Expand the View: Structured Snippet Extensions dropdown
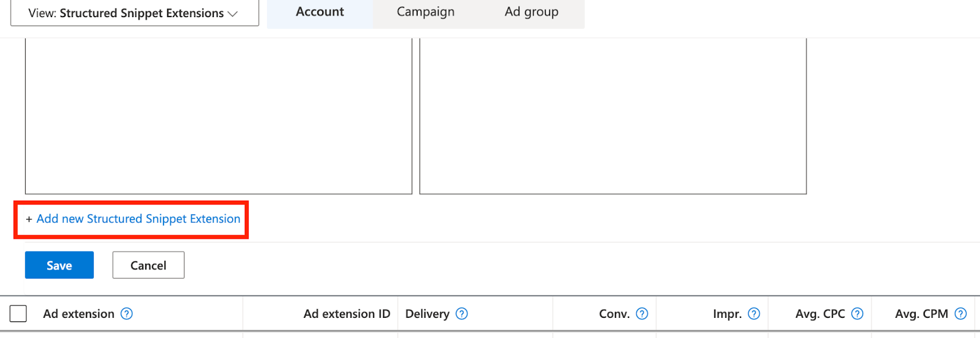 (134, 13)
